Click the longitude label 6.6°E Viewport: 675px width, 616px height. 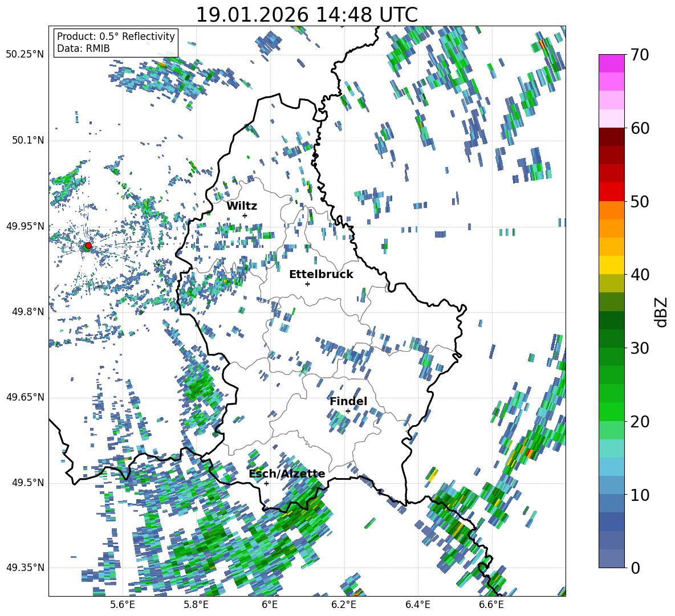click(x=491, y=605)
